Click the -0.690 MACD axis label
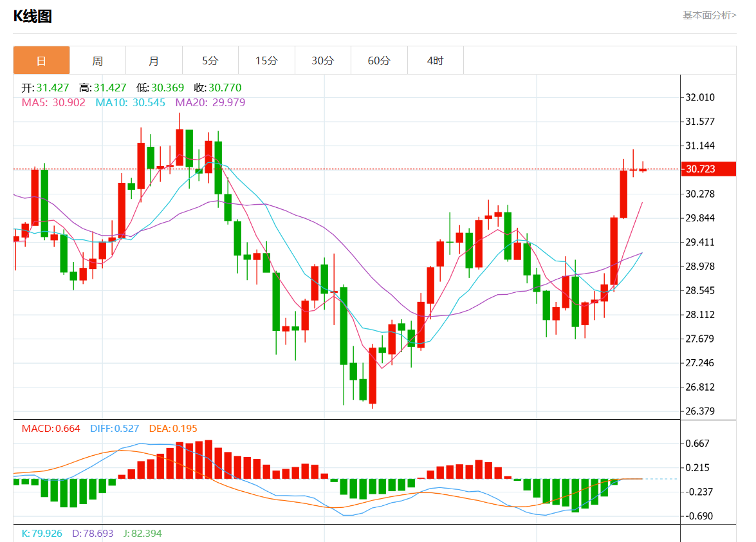Screen dimensions: 756x542 (x=699, y=516)
